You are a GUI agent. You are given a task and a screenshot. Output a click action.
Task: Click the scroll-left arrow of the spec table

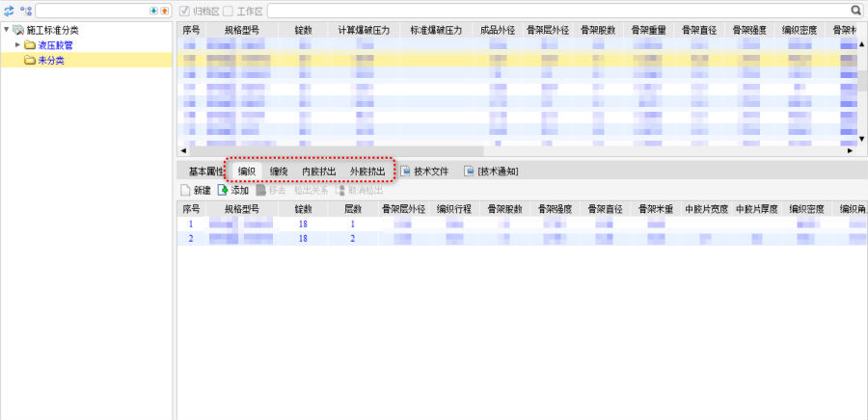[183, 150]
